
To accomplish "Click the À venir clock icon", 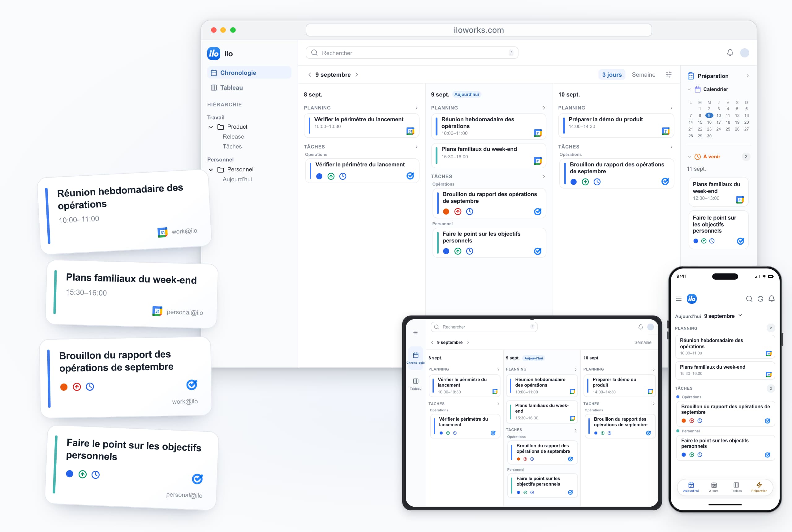I will (x=698, y=157).
